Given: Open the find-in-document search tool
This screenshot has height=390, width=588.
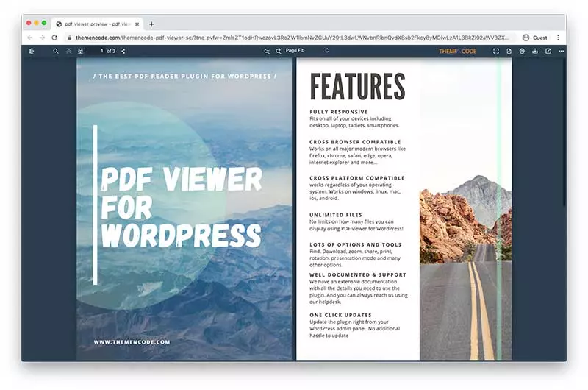Looking at the screenshot, I should 56,51.
